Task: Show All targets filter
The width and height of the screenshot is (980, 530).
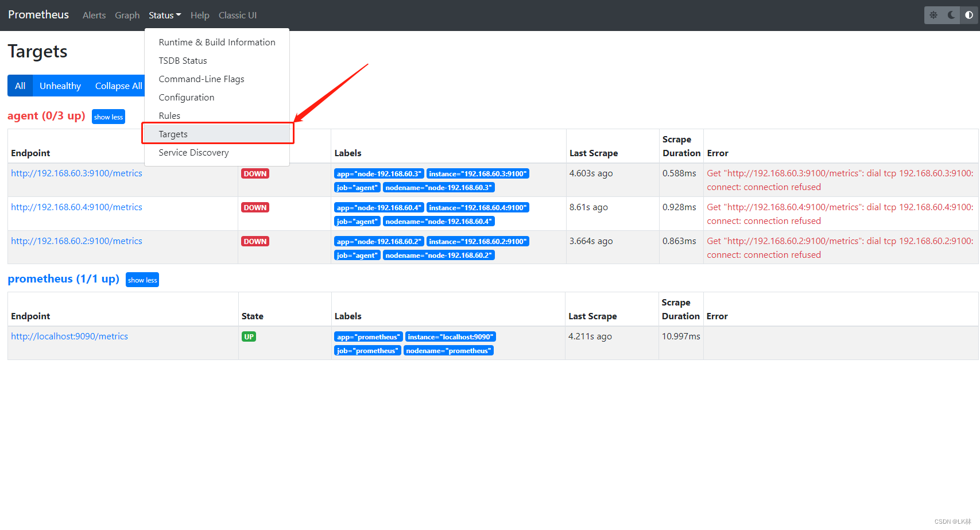Action: [20, 86]
